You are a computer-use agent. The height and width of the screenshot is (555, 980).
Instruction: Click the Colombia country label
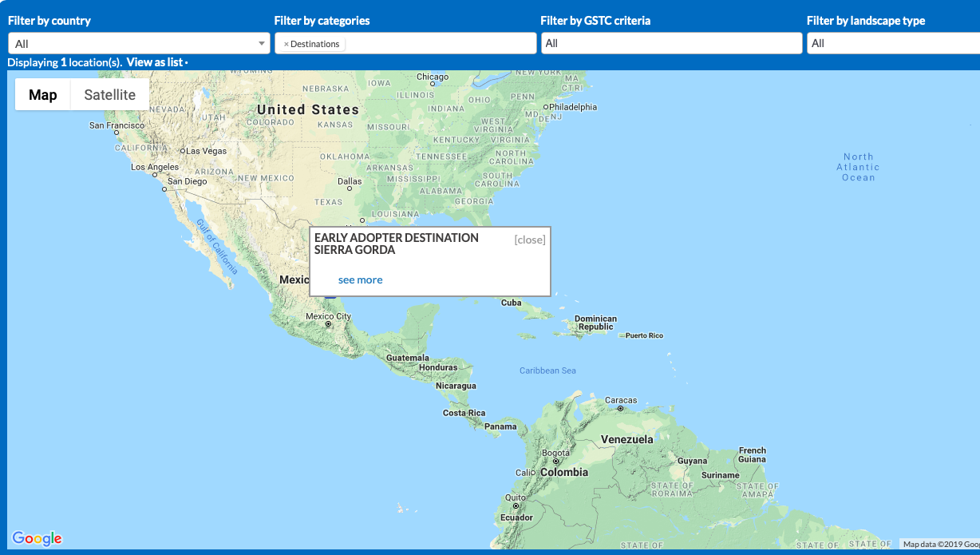(x=564, y=472)
